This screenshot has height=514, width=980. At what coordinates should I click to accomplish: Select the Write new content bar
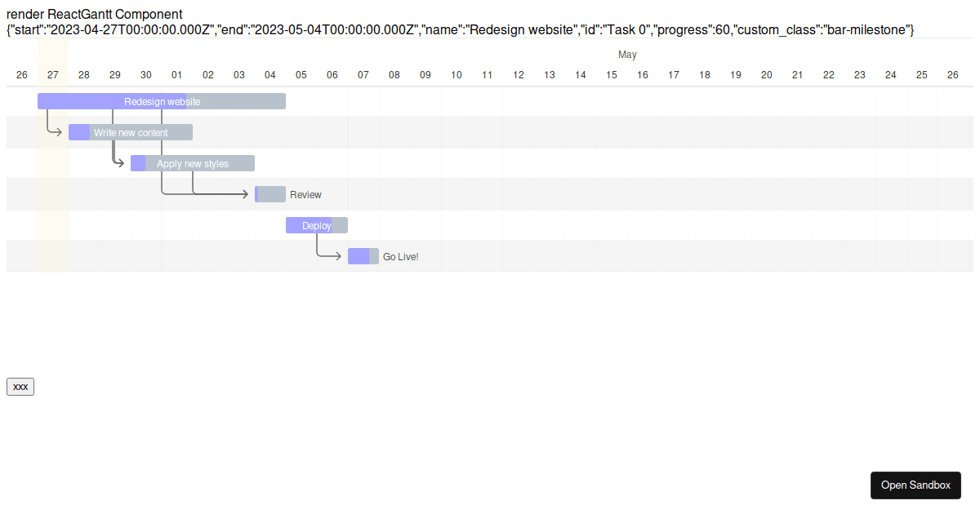tap(131, 132)
